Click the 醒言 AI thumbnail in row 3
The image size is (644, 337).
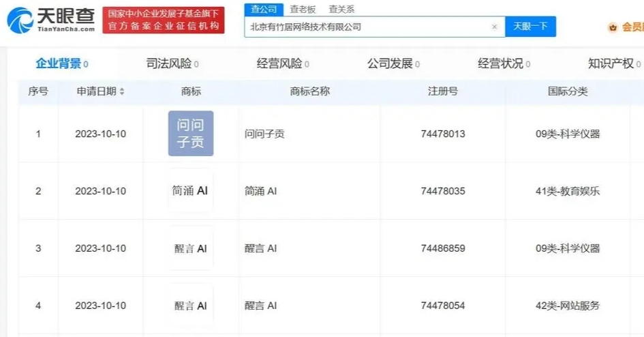click(x=191, y=248)
